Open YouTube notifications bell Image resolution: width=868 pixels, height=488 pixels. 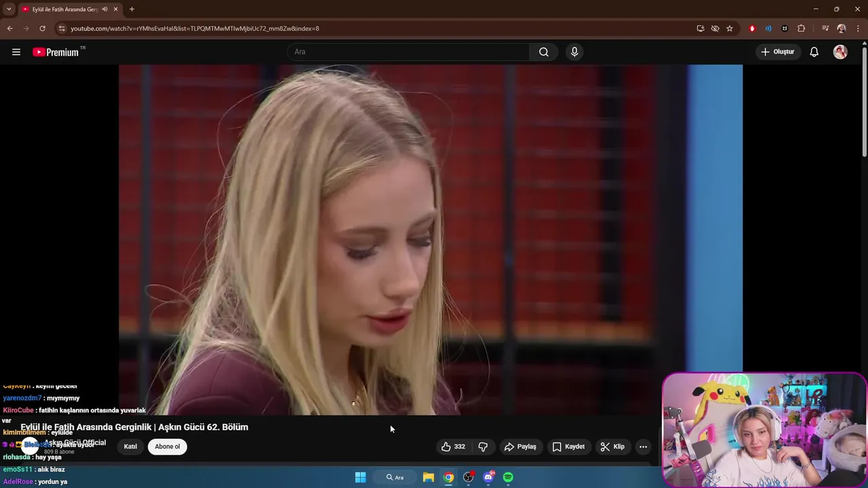pyautogui.click(x=814, y=52)
